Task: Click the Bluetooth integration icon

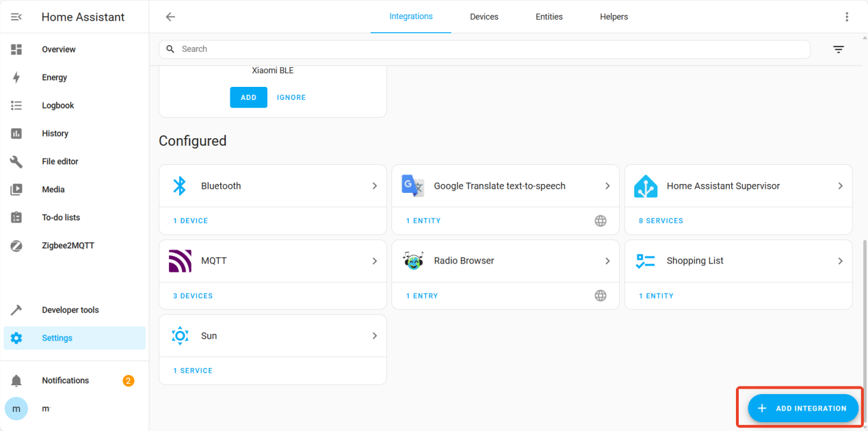Action: [180, 186]
